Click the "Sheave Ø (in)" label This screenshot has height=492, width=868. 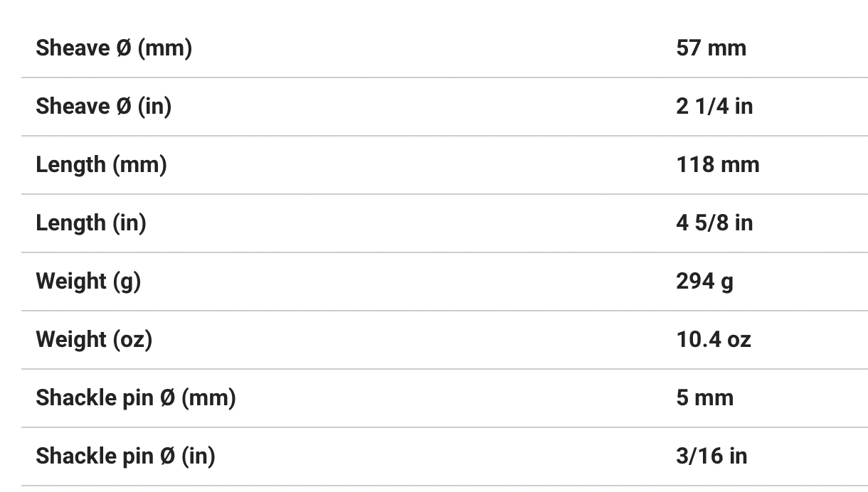click(x=104, y=106)
